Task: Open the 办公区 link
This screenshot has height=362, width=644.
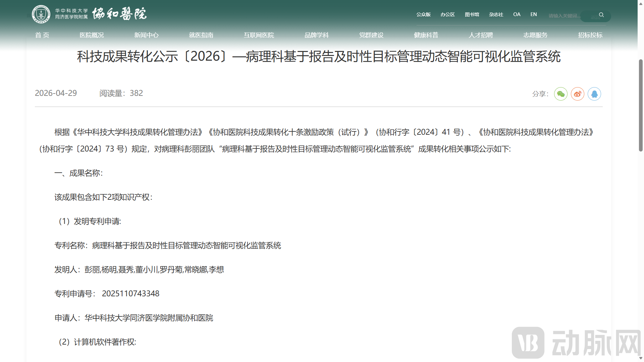Action: pyautogui.click(x=448, y=14)
